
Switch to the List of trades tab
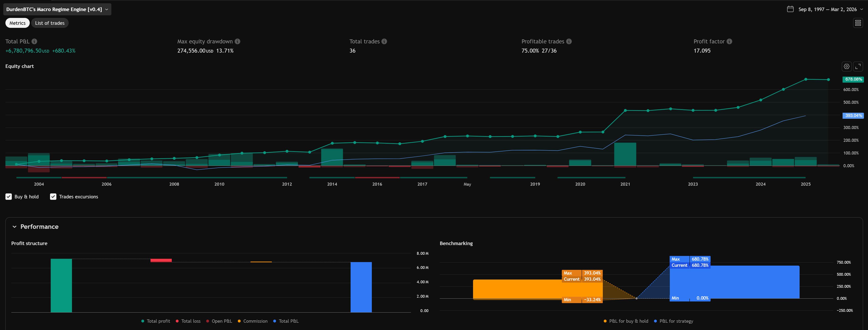pos(50,23)
